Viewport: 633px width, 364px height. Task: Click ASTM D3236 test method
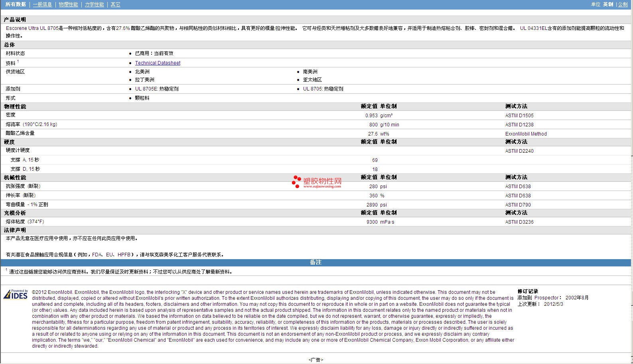click(x=519, y=222)
